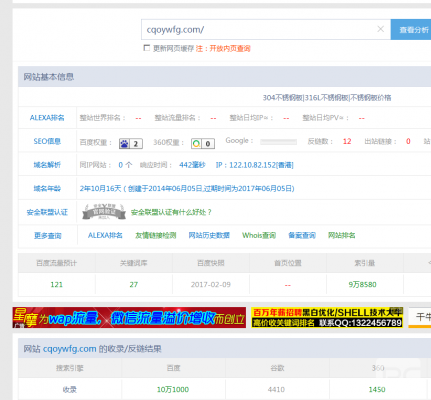Click the index volume 9万8580
The image size is (431, 400).
click(x=363, y=284)
